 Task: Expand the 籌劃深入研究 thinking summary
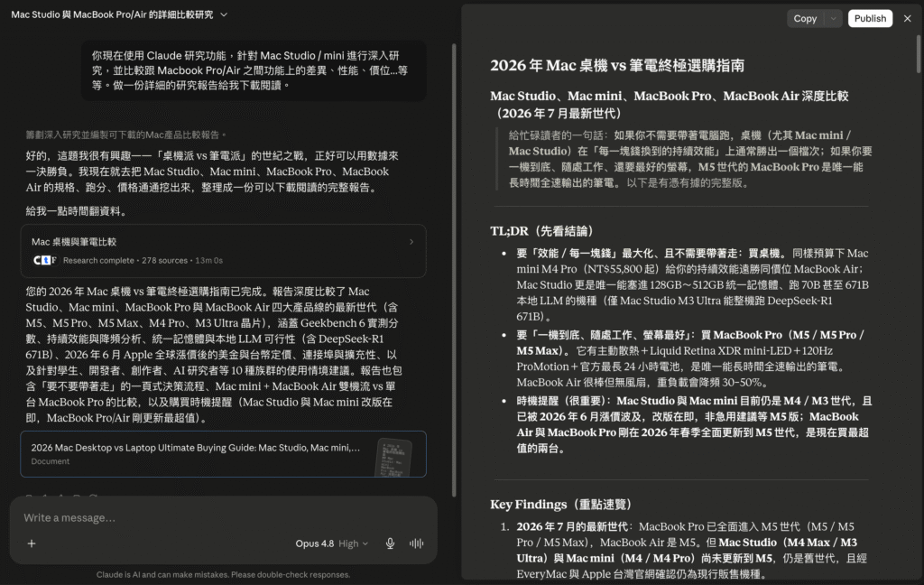click(x=125, y=135)
